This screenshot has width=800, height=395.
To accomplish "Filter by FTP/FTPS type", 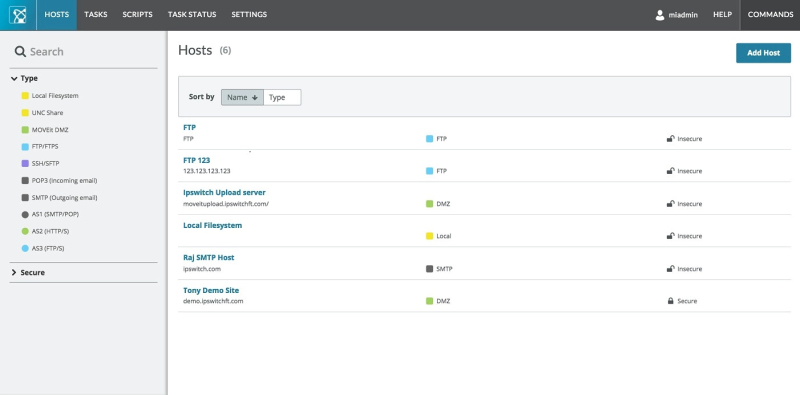I will 40,146.
